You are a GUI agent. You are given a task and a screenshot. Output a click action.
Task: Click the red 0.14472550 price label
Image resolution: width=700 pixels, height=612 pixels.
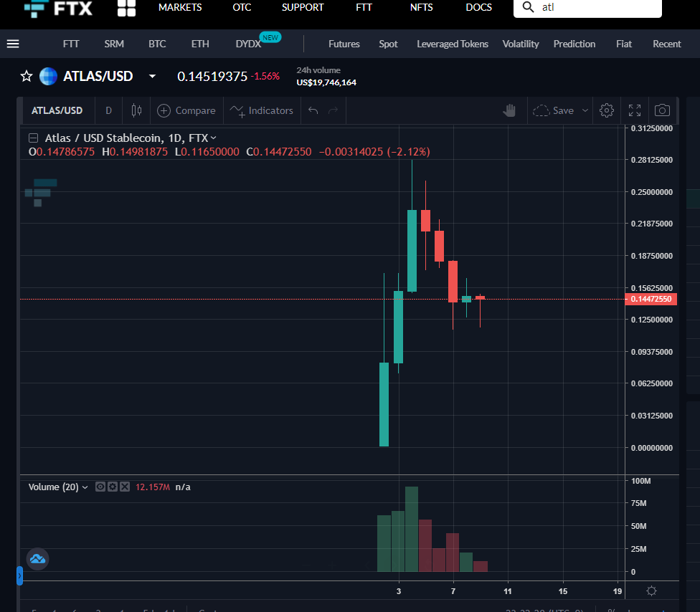pos(651,299)
